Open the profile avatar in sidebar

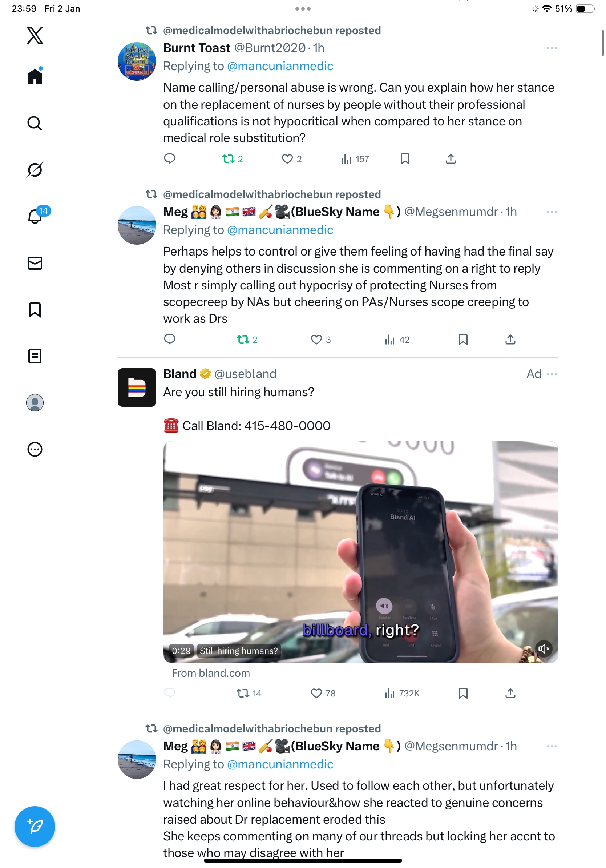(35, 403)
